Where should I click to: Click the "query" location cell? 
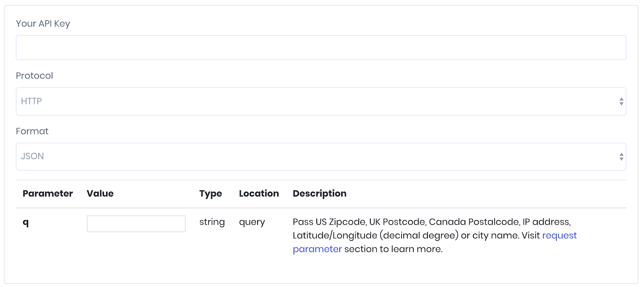coord(252,222)
